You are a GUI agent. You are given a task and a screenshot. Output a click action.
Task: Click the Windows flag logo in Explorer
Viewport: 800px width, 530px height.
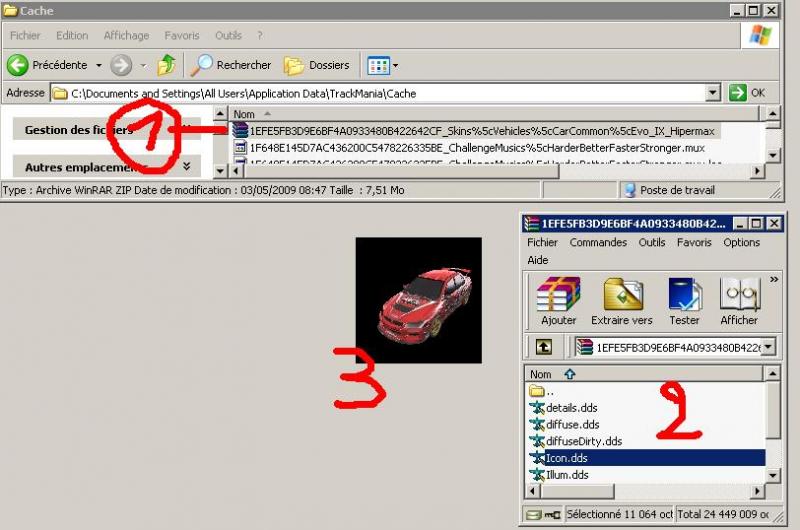point(760,35)
